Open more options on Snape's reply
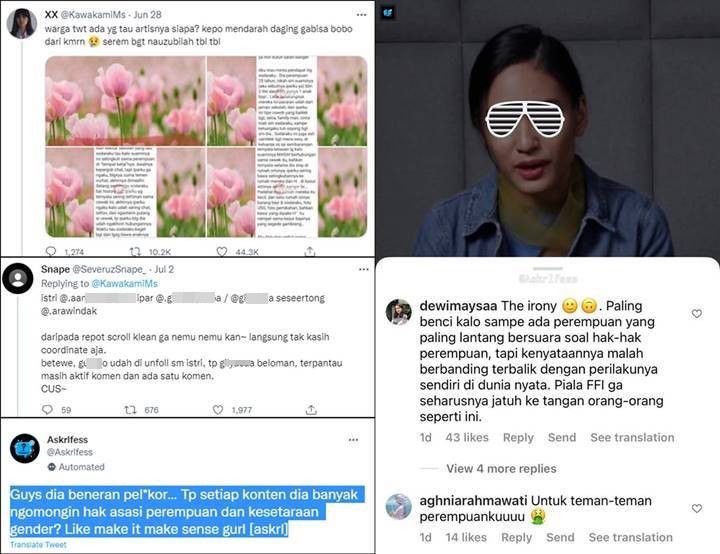This screenshot has width=720, height=554. 363,269
